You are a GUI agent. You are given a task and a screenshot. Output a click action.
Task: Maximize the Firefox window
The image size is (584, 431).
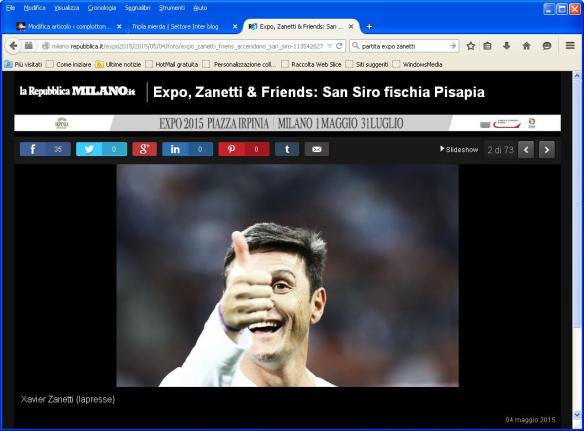coord(562,9)
